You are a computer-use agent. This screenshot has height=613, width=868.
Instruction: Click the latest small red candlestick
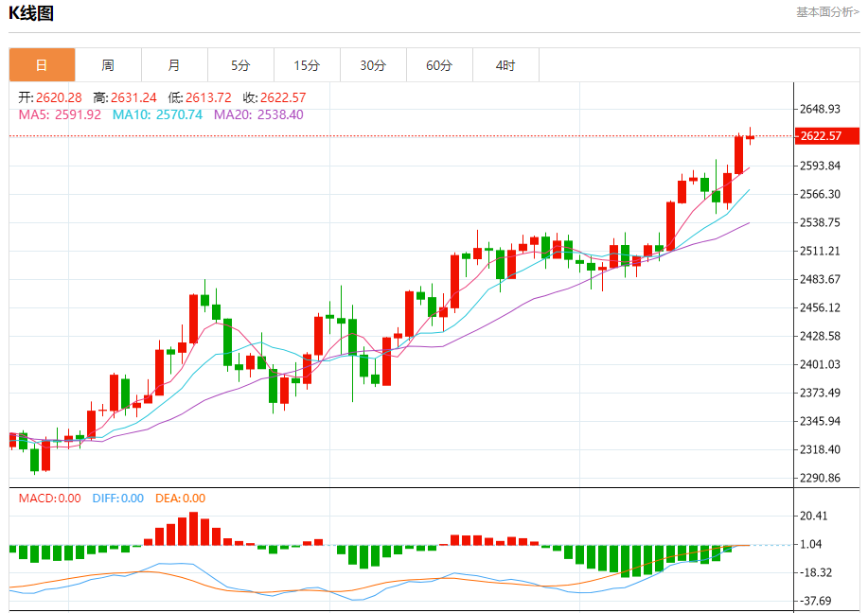pyautogui.click(x=750, y=136)
